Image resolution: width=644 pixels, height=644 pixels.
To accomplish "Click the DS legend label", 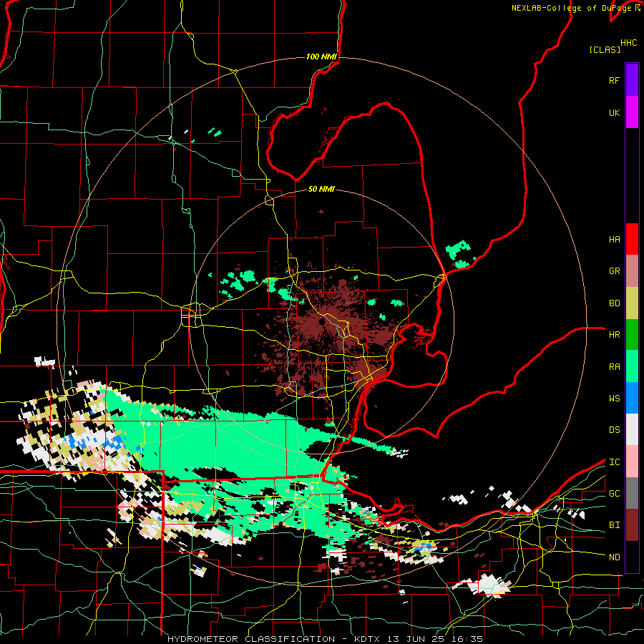I will [614, 430].
